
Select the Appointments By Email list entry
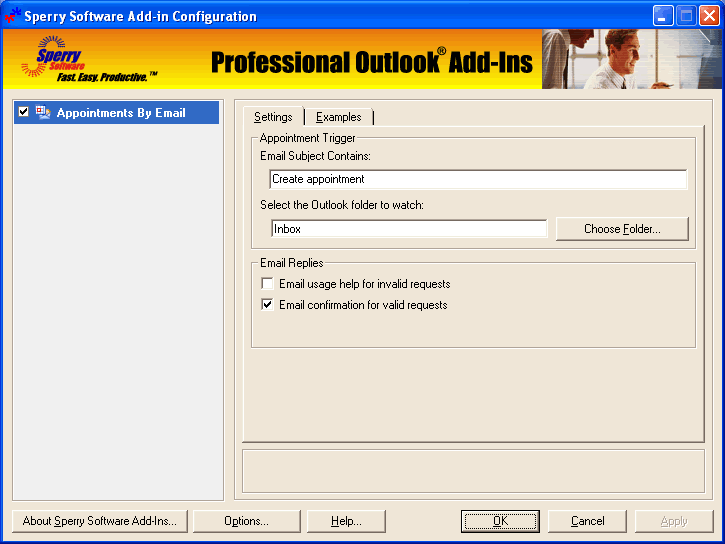coord(121,113)
